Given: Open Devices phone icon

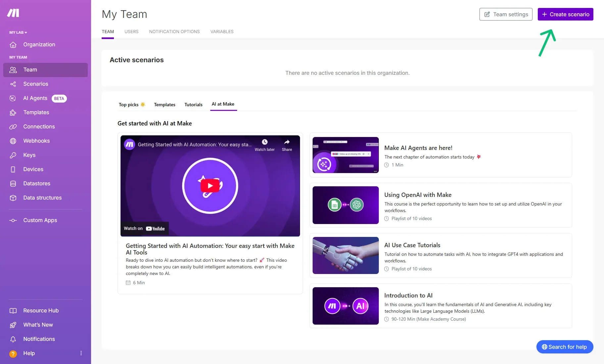Looking at the screenshot, I should coord(13,169).
